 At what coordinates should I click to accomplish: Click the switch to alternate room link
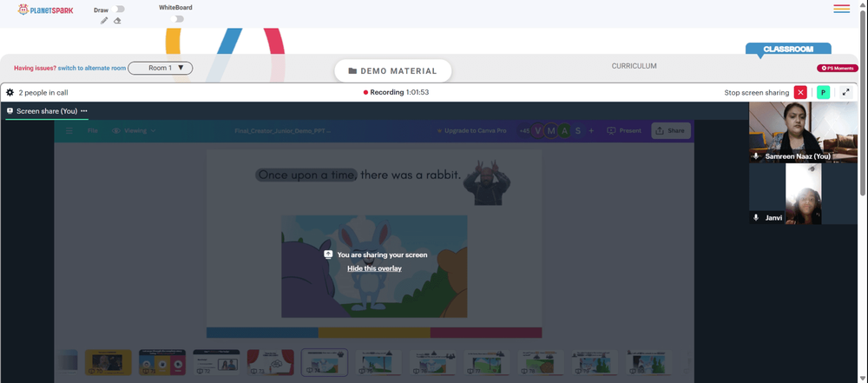coord(92,68)
